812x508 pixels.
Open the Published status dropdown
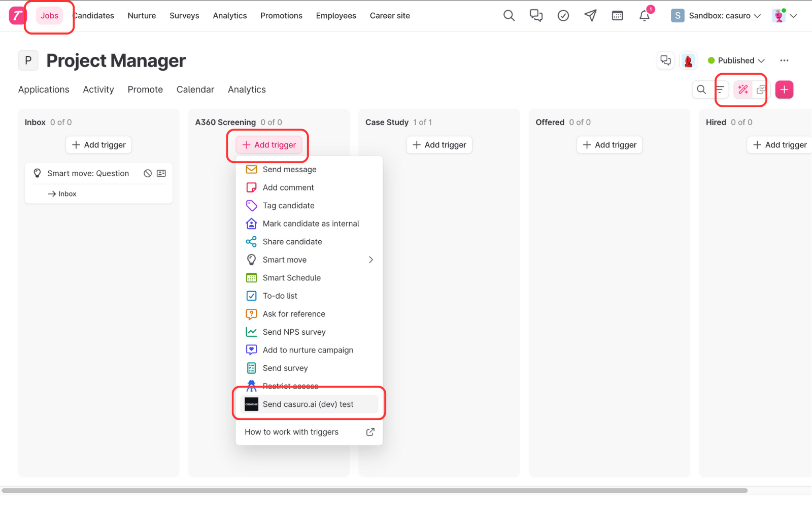(736, 60)
